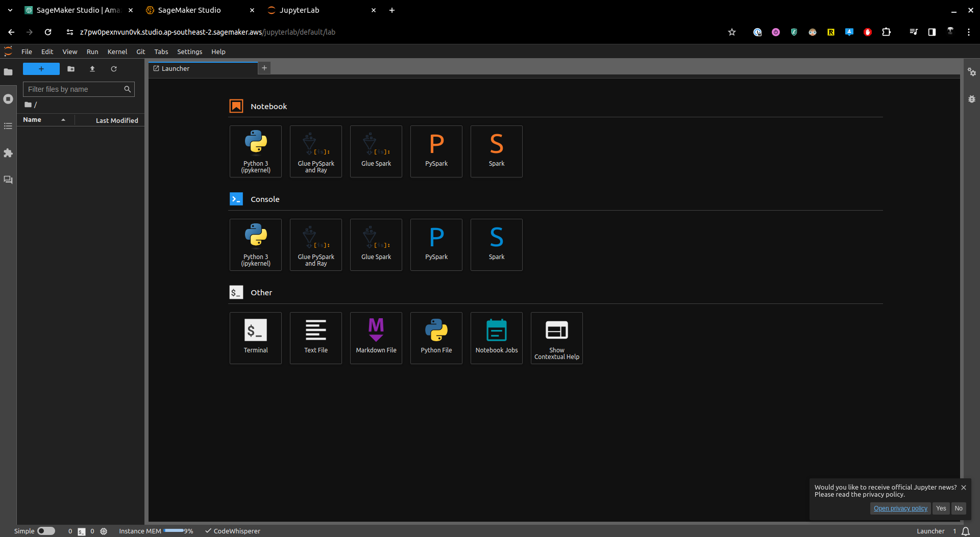The image size is (980, 537).
Task: Open the Property Inspector on right sidebar
Action: tap(971, 72)
